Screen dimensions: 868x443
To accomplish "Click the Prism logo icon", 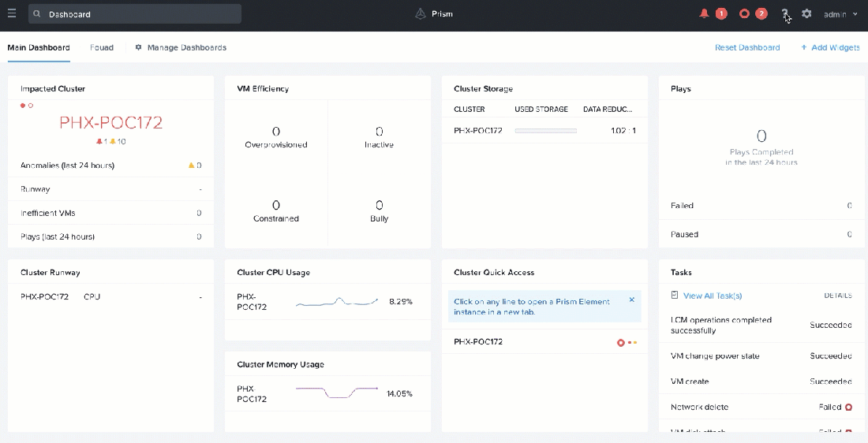I will (x=420, y=14).
